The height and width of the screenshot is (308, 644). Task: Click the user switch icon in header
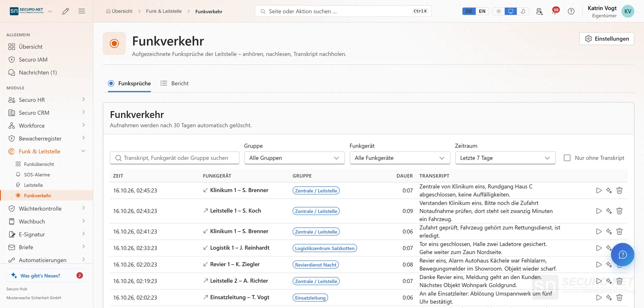539,11
